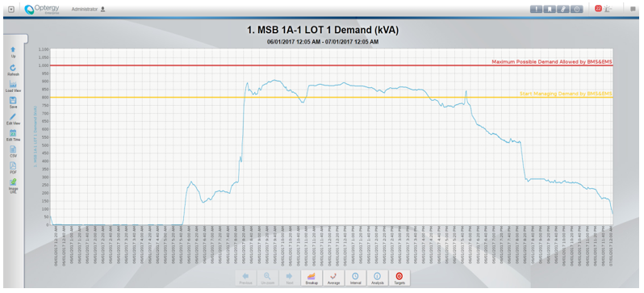This screenshot has width=644, height=293.
Task: Get the Image URL from sidebar
Action: [13, 186]
